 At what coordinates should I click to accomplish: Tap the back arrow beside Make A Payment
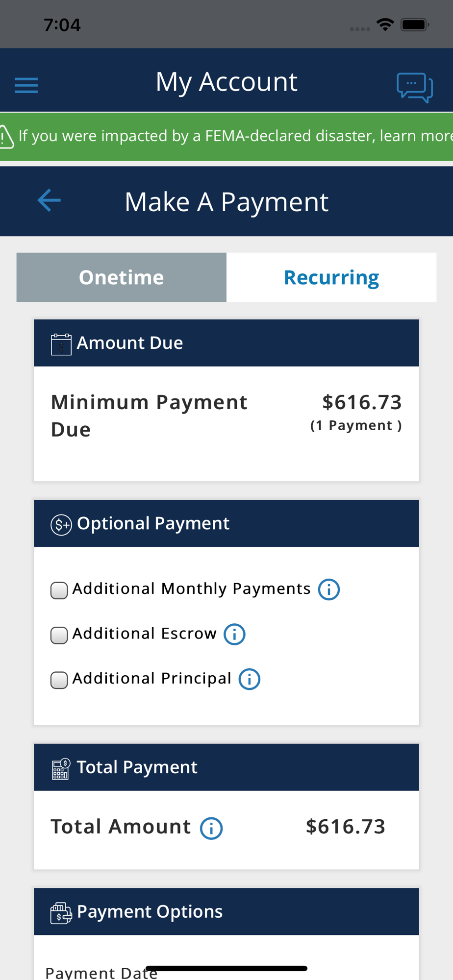point(49,200)
